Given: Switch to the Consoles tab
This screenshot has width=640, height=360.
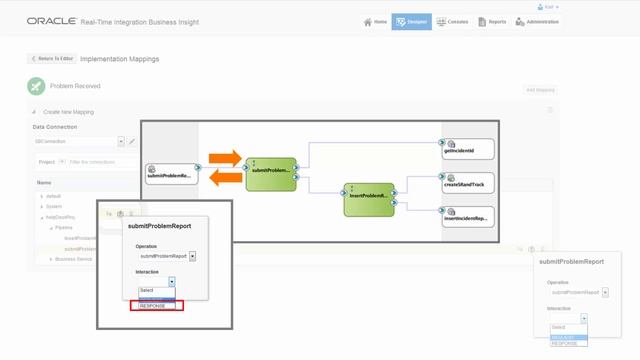Looking at the screenshot, I should (452, 22).
